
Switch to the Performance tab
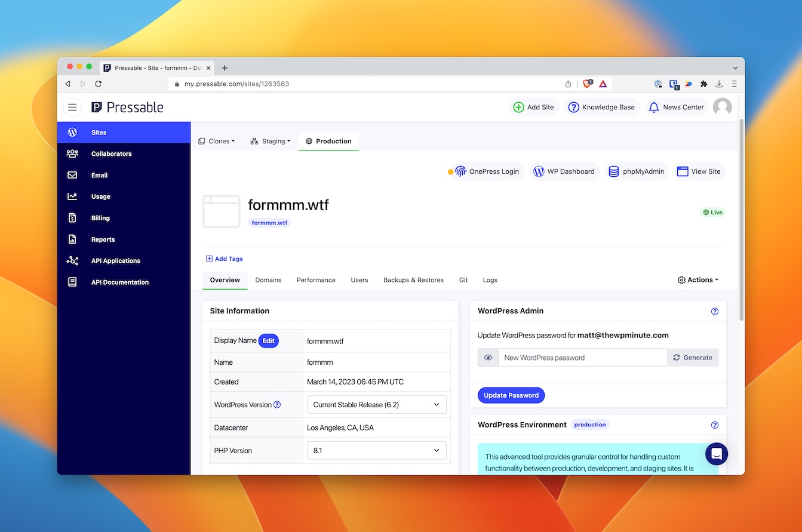pos(316,280)
